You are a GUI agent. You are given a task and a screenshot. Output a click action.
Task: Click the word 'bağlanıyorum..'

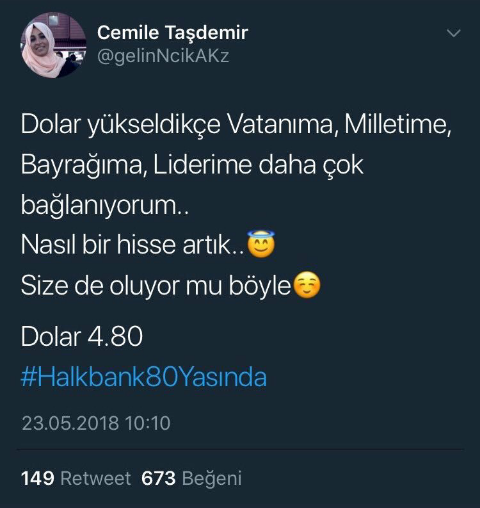(x=105, y=205)
